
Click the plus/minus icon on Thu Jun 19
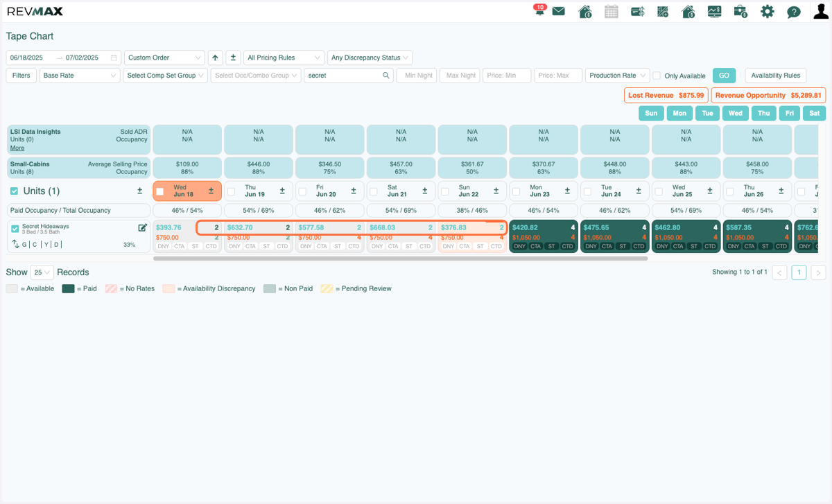point(282,191)
